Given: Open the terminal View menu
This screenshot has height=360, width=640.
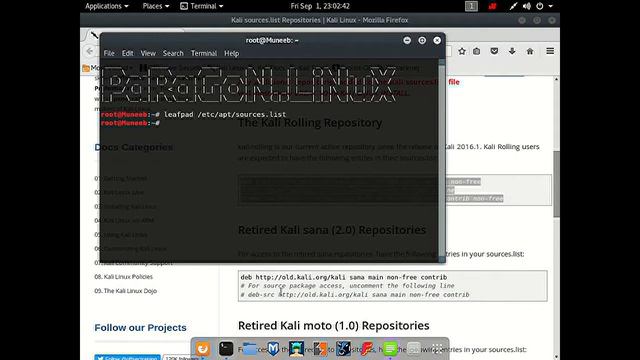Looking at the screenshot, I should [148, 53].
